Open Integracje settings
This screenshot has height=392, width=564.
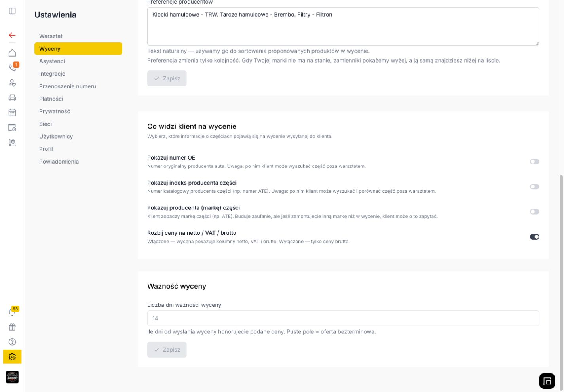[78, 74]
